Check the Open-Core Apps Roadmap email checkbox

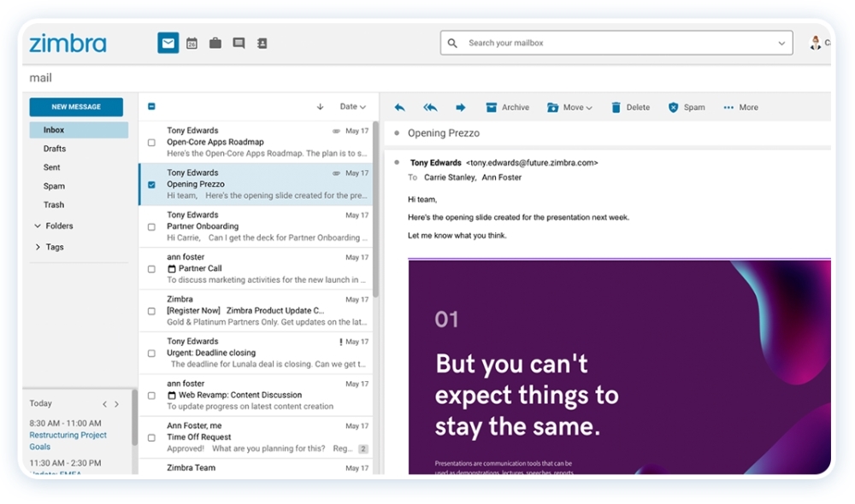151,143
